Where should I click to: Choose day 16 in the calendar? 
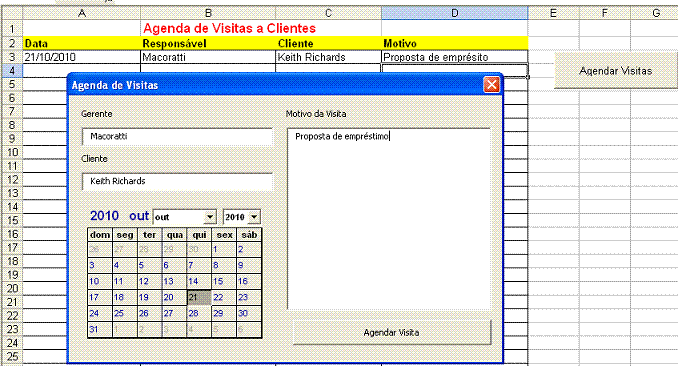click(249, 282)
